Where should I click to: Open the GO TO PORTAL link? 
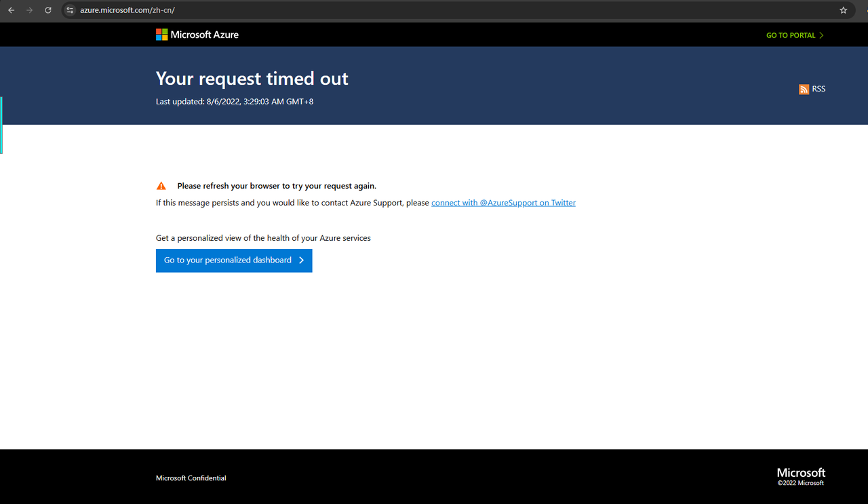coord(791,35)
